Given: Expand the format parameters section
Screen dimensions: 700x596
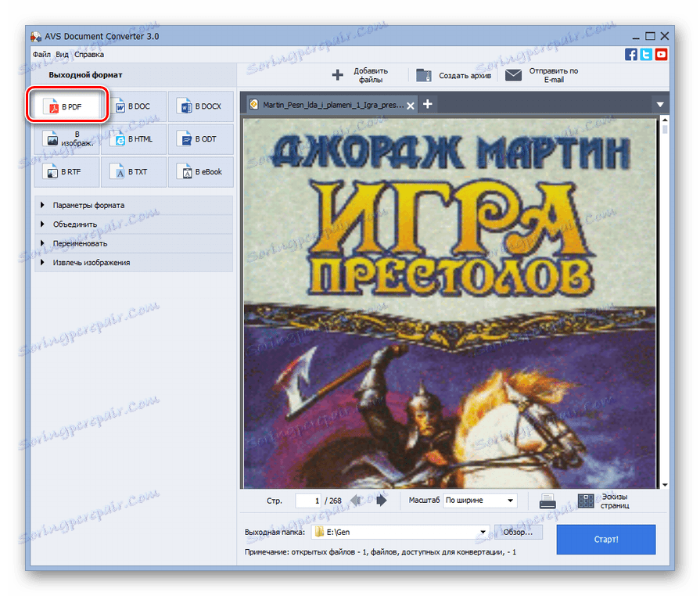Looking at the screenshot, I should point(134,205).
